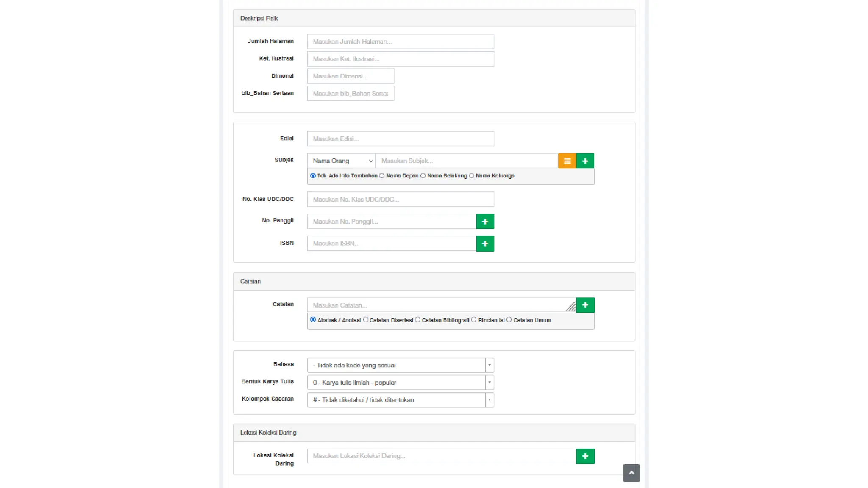Focus the No. Klas UDC/DDC field
The image size is (868, 488).
pos(400,200)
